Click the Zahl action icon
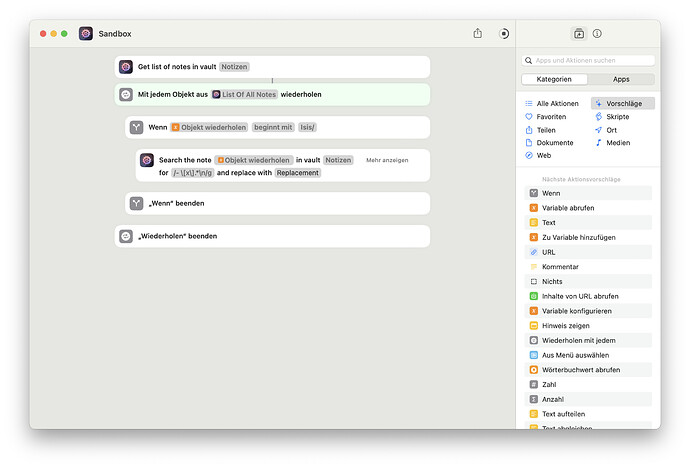Screen dimensions: 690x468 tap(534, 385)
